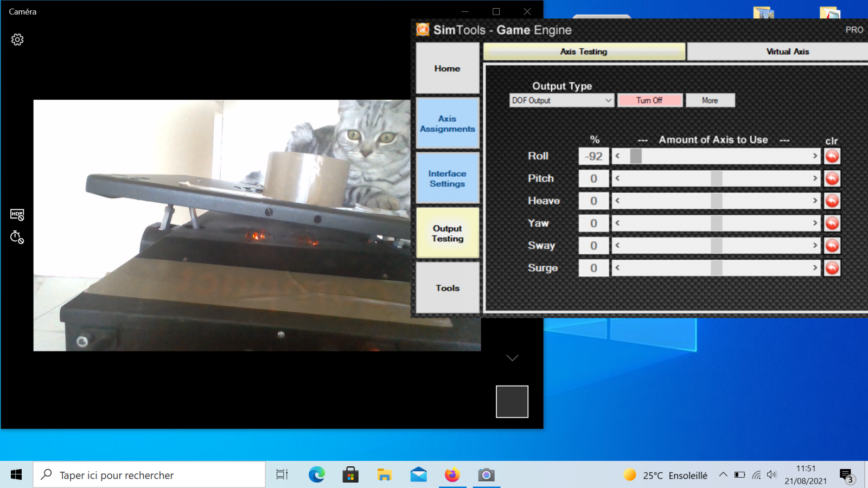This screenshot has width=868, height=488.
Task: Open camera settings via the gear icon
Action: 17,39
